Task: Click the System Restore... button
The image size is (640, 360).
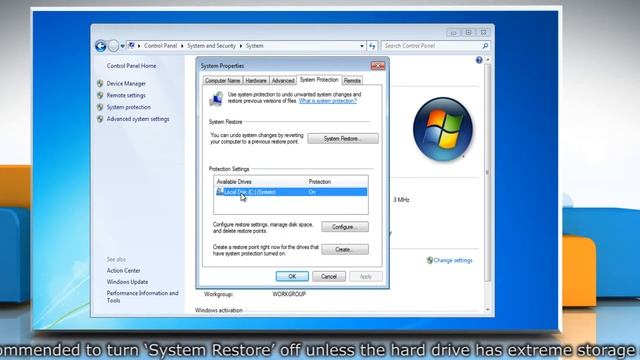Action: 343,139
